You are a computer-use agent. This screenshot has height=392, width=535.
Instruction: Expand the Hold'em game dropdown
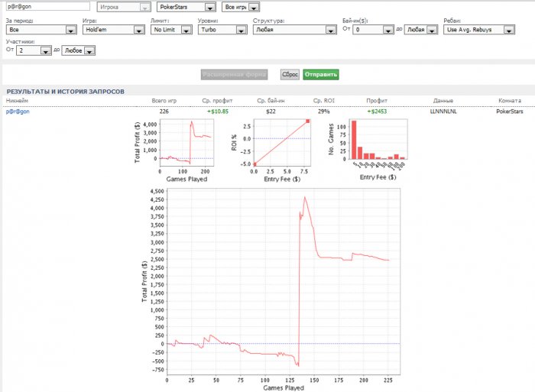114,30
